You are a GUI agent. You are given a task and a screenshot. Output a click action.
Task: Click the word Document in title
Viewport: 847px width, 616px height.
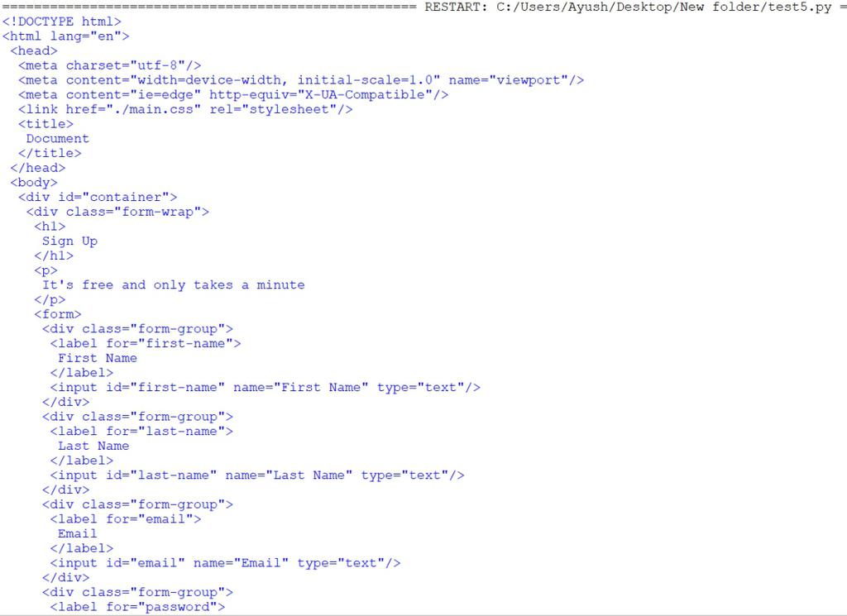pyautogui.click(x=58, y=139)
